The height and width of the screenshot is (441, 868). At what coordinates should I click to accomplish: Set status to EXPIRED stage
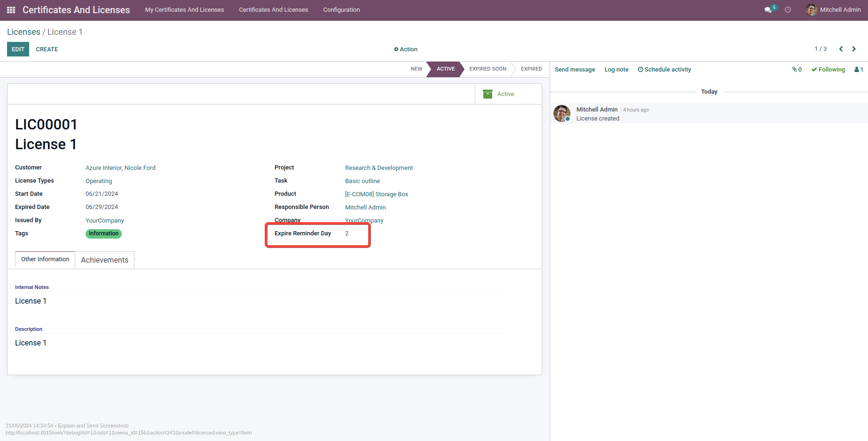[531, 69]
